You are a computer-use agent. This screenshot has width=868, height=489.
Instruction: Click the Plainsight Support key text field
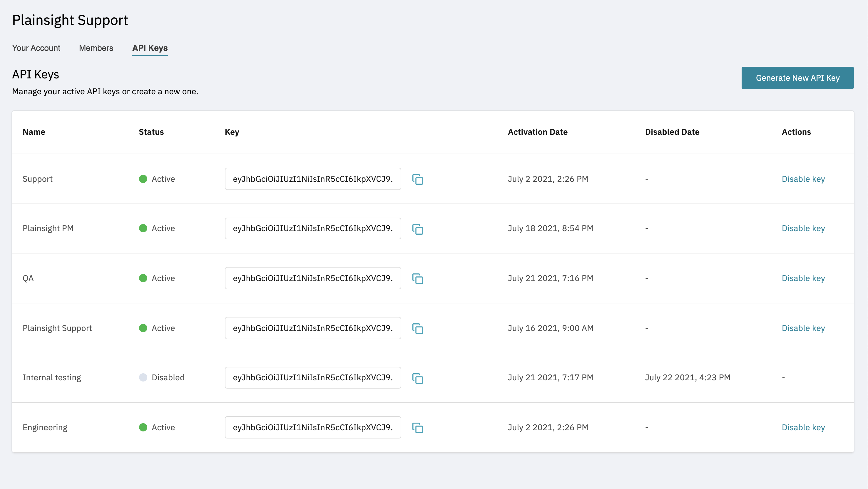coord(313,328)
